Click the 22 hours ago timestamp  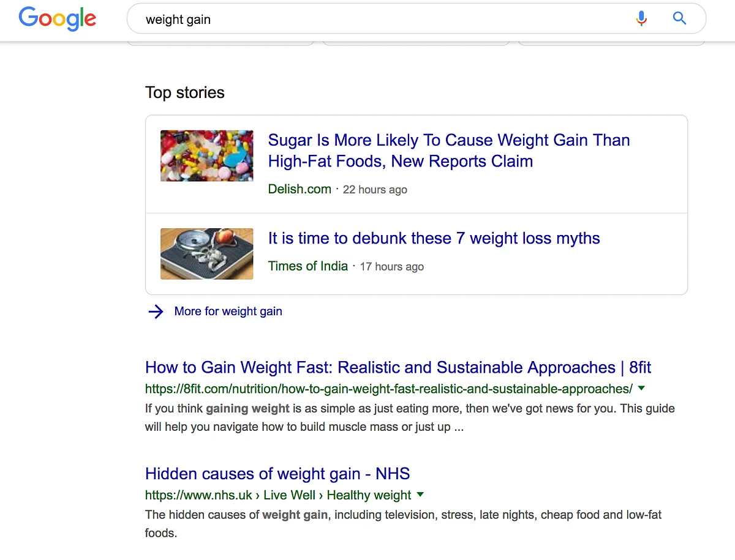pos(375,190)
